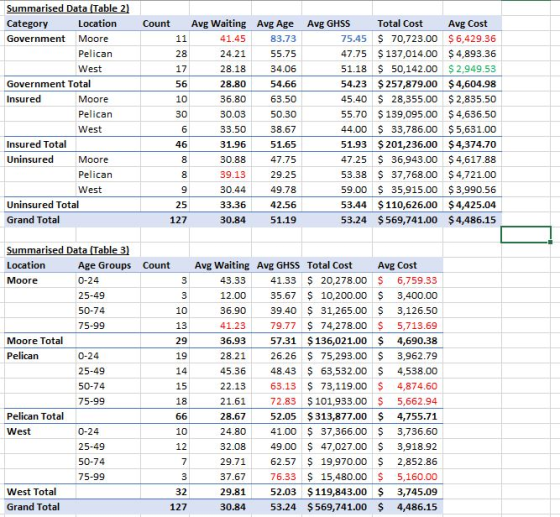Screen dimensions: 560x517
Task: Click the 'Avg Age' column header
Action: pos(275,24)
